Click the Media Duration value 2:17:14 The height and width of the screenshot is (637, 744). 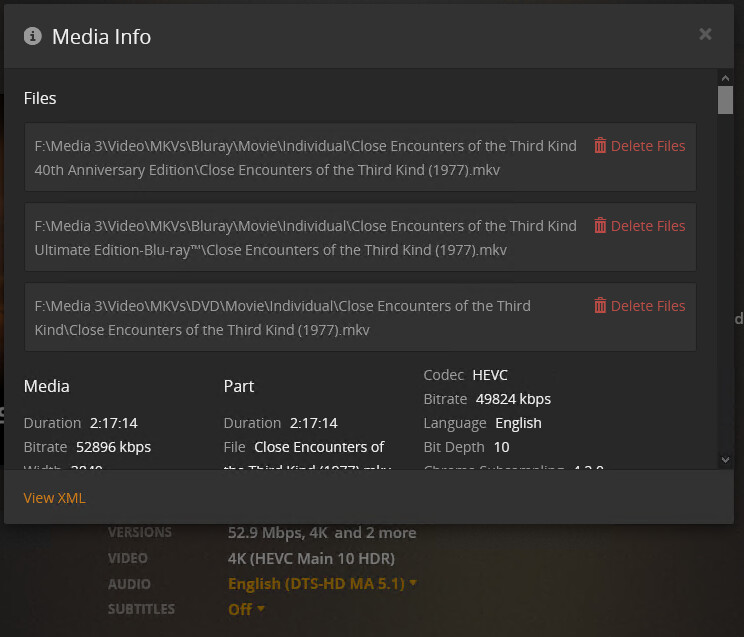(114, 423)
